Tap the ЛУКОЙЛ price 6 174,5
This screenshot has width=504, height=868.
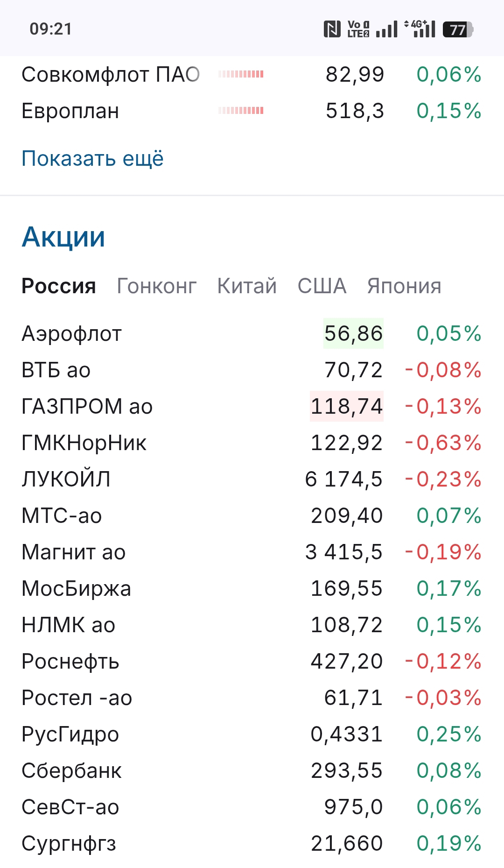(x=343, y=480)
